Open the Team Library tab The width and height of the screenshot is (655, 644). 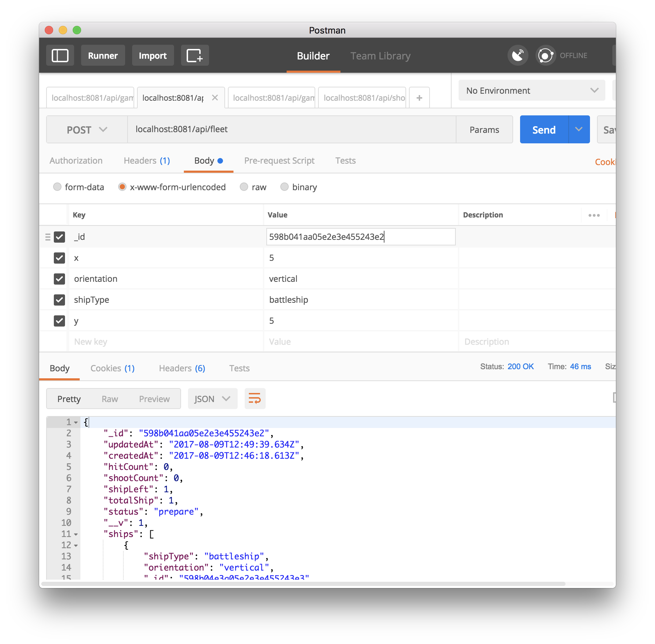coord(380,56)
